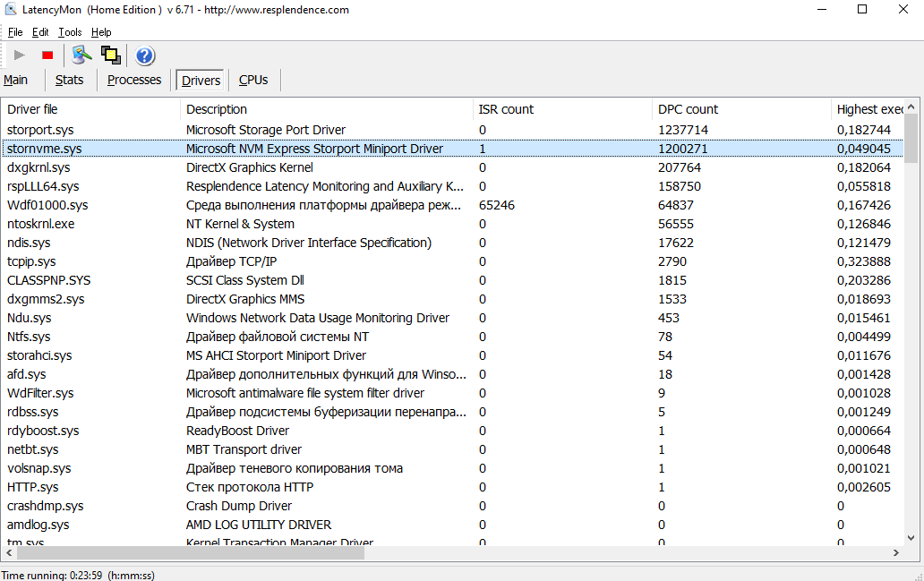Click the overlapping windows toolbar icon
The image size is (924, 581).
(x=111, y=56)
